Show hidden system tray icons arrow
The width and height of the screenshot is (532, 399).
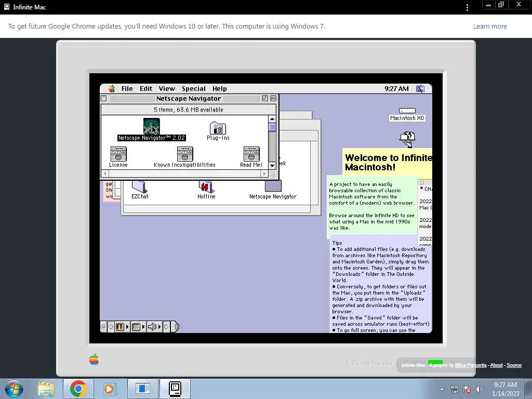(442, 389)
